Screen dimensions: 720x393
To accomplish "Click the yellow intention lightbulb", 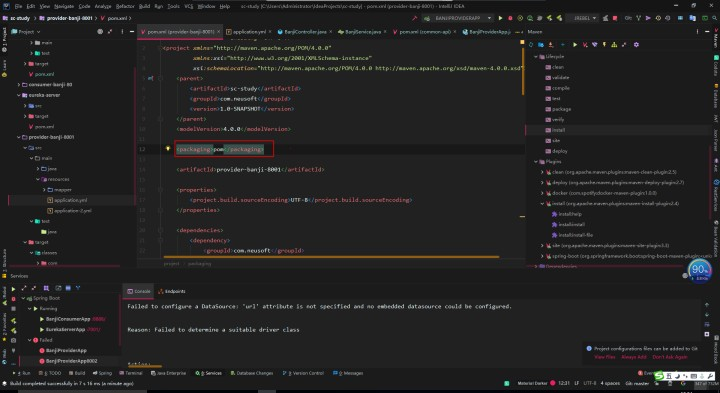I will pos(168,148).
